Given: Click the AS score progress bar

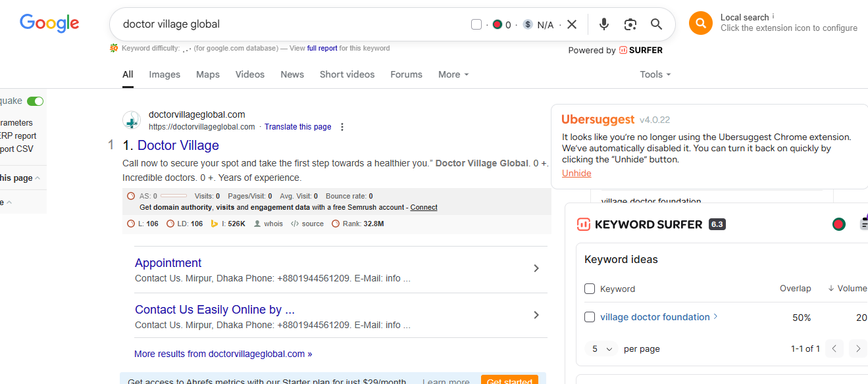Looking at the screenshot, I should pos(173,196).
